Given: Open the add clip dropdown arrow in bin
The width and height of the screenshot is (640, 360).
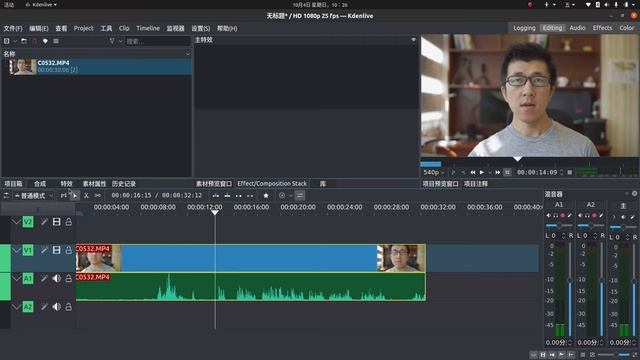Looking at the screenshot, I should coord(15,41).
